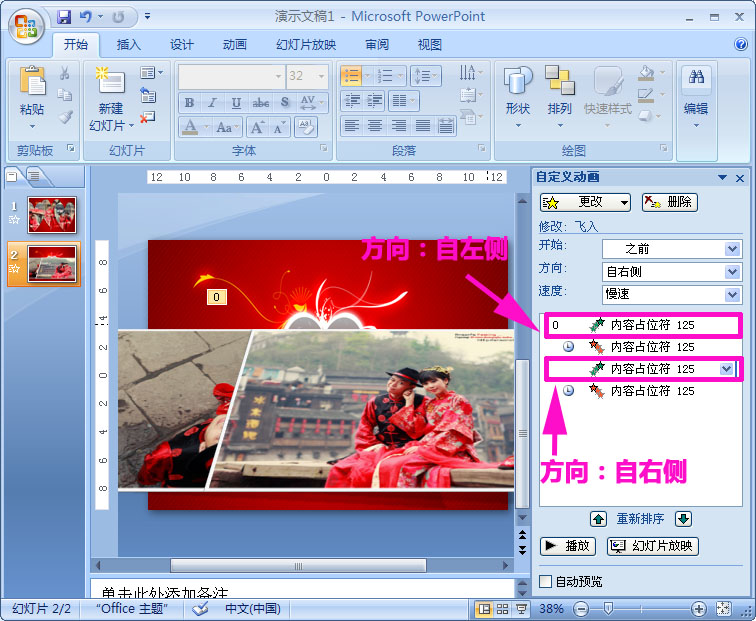Select the Format Painter brush

pyautogui.click(x=65, y=117)
